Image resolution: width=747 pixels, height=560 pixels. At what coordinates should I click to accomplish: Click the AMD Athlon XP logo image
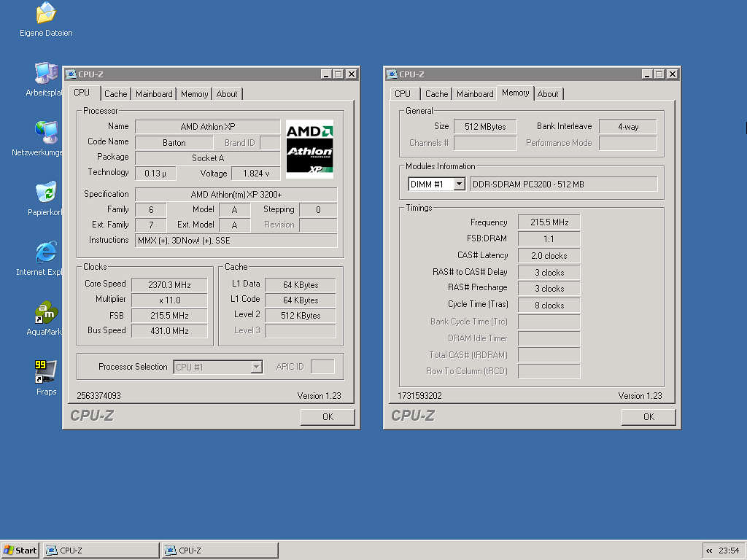(309, 149)
